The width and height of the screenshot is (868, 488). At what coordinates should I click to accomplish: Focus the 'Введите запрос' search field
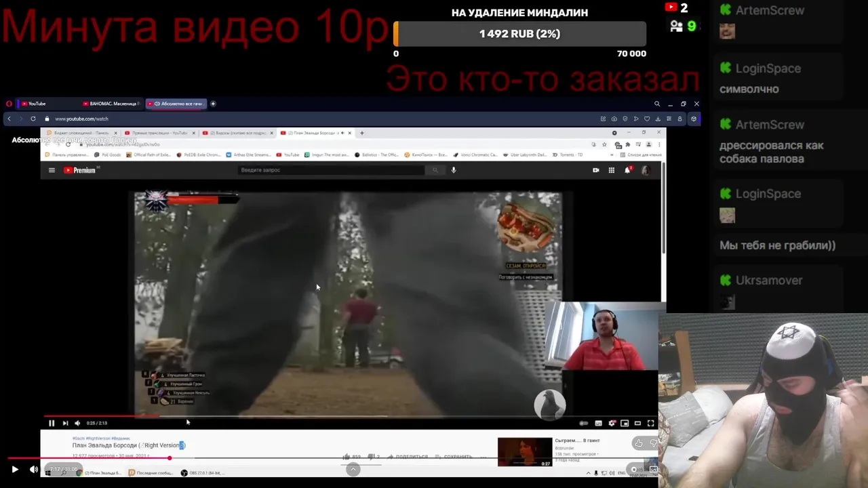pyautogui.click(x=332, y=170)
